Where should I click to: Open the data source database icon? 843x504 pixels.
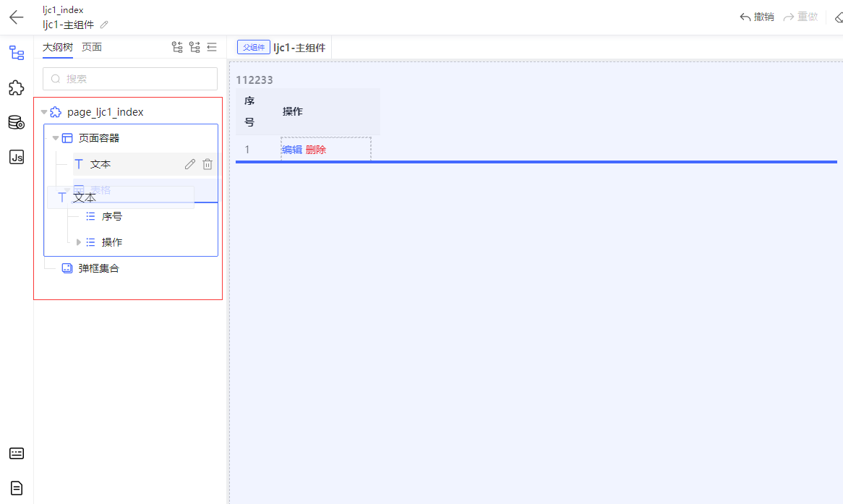click(x=17, y=123)
